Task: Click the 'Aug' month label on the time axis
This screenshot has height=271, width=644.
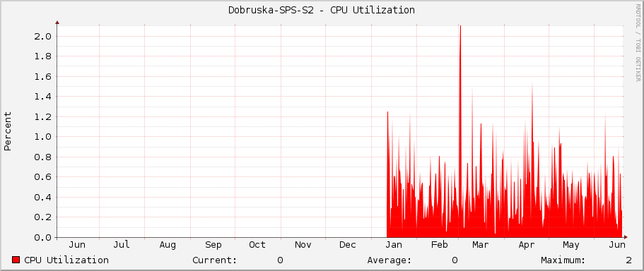Action: [x=168, y=245]
